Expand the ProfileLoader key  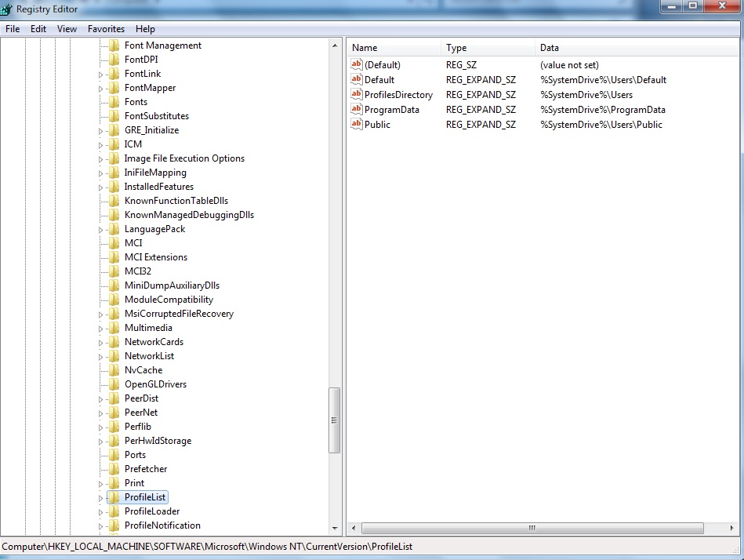pos(100,512)
